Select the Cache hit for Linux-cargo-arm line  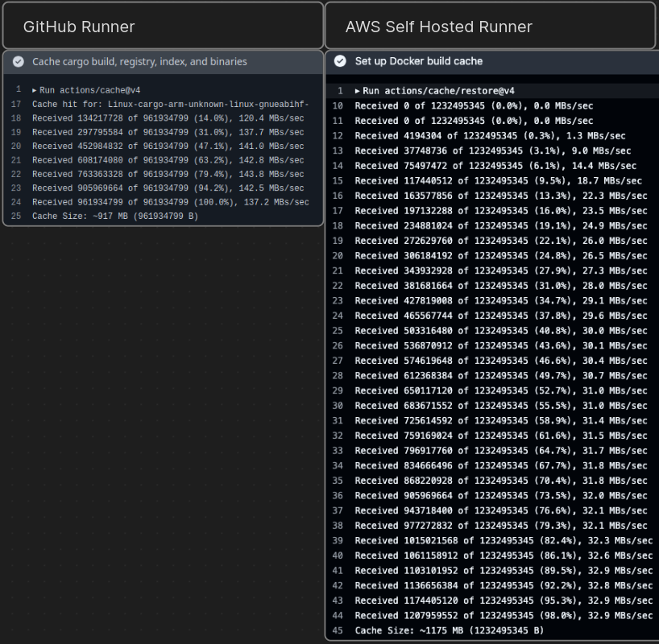click(171, 104)
